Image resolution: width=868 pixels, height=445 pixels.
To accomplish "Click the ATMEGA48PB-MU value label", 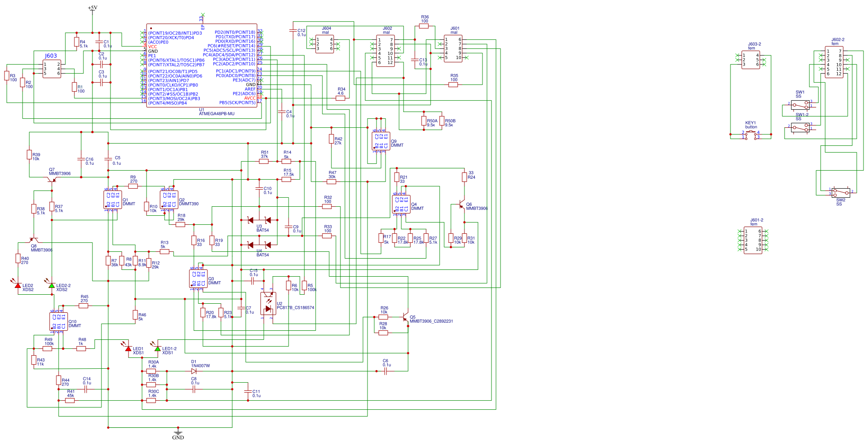I will (216, 114).
